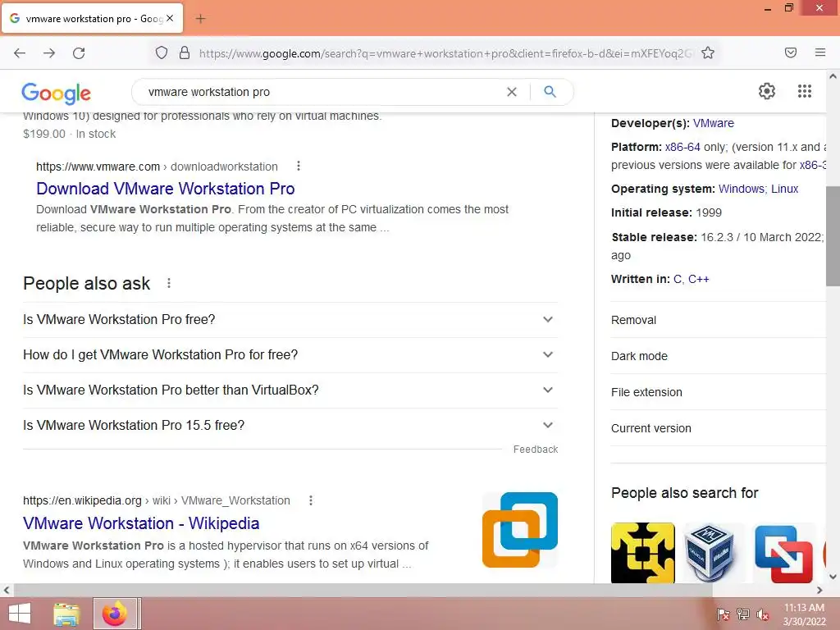Open the Windows Start menu
This screenshot has width=840, height=630.
20,614
